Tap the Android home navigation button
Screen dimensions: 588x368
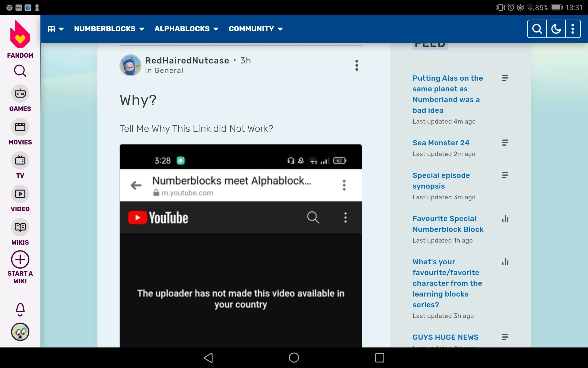294,358
